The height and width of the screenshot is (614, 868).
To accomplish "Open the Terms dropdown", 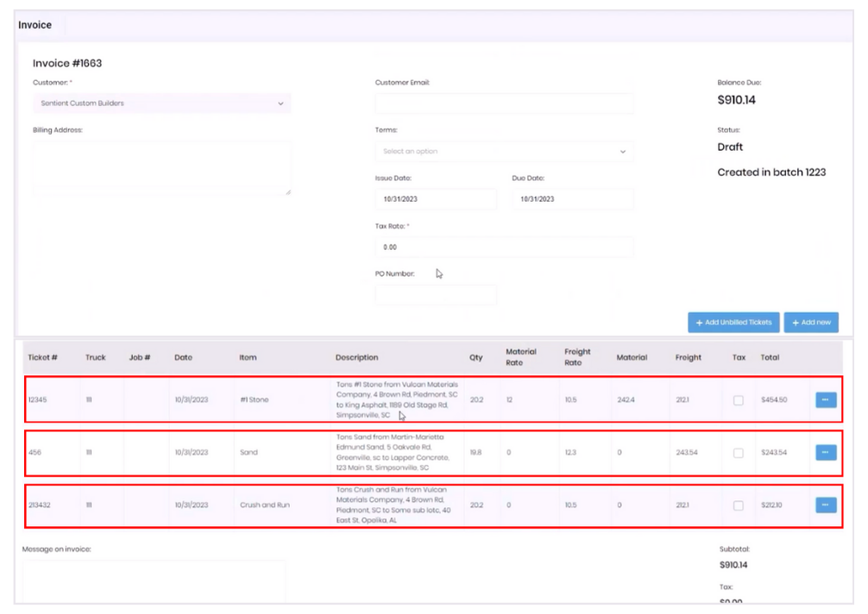I will click(x=504, y=152).
